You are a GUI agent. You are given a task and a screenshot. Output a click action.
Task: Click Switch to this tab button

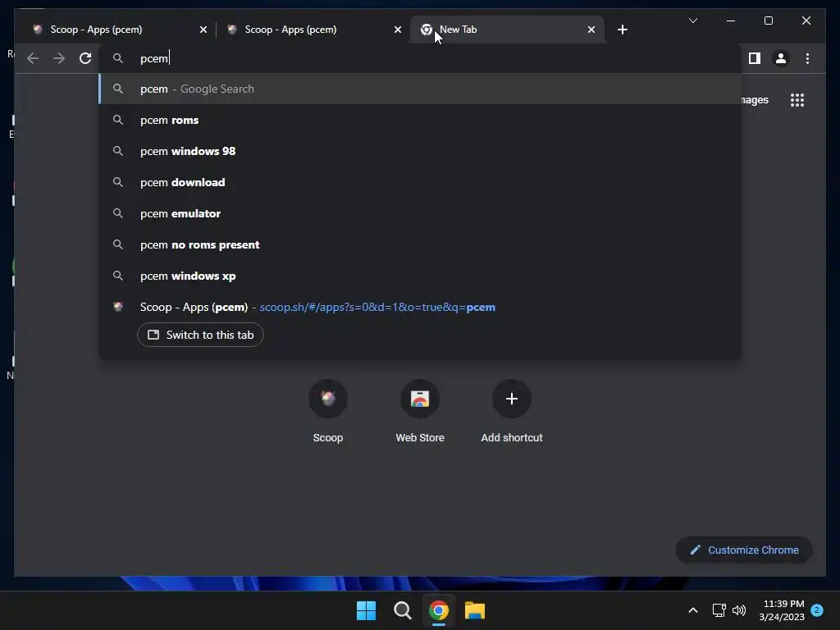200,335
